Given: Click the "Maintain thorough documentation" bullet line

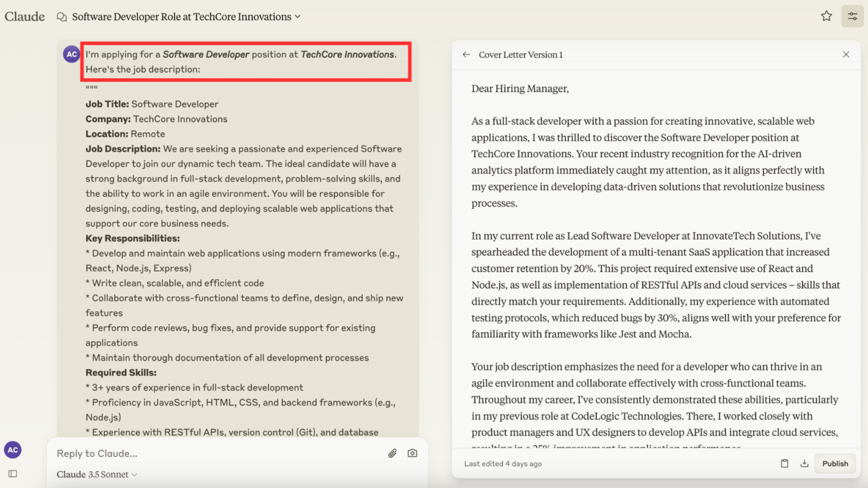Looking at the screenshot, I should [227, 358].
